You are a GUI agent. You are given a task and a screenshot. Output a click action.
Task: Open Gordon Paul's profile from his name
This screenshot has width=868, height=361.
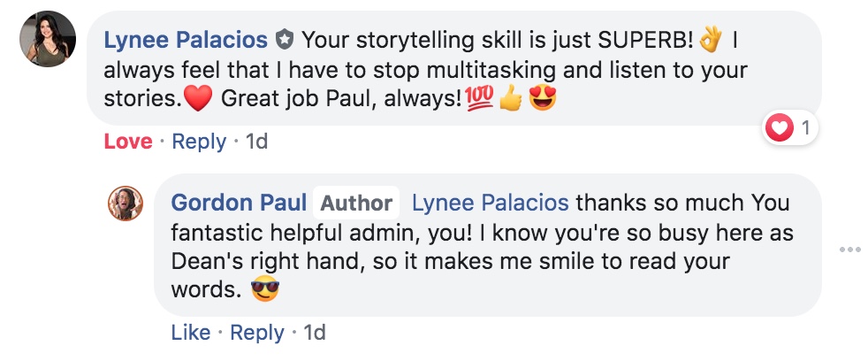pos(238,203)
